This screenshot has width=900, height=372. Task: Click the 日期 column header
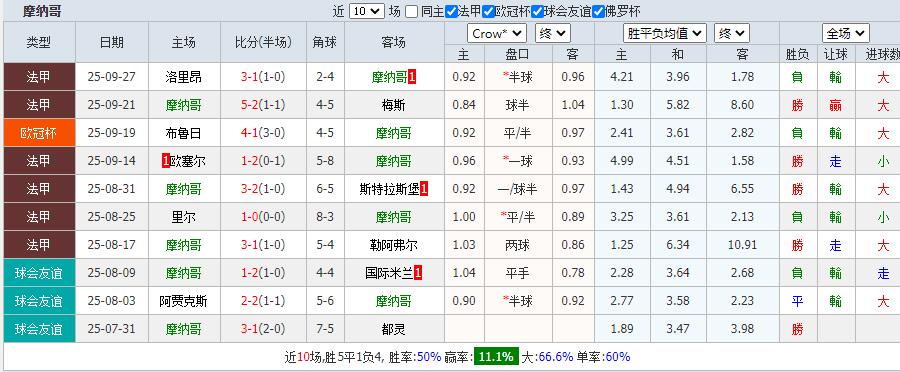(112, 42)
